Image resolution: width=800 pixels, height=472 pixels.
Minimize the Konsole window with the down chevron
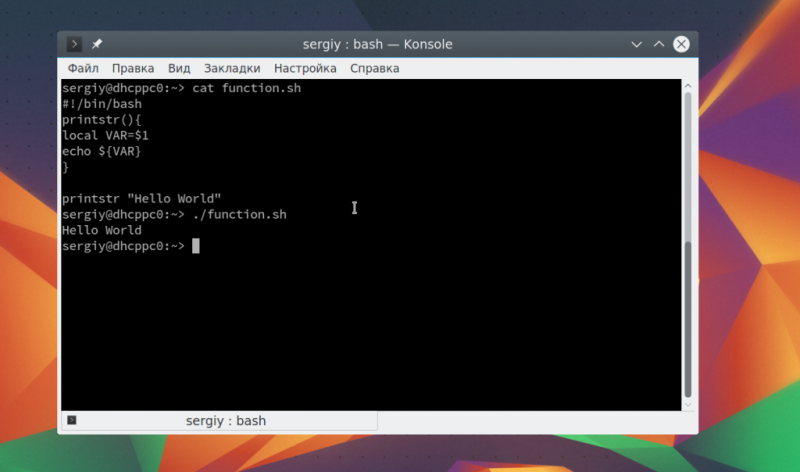pos(636,44)
